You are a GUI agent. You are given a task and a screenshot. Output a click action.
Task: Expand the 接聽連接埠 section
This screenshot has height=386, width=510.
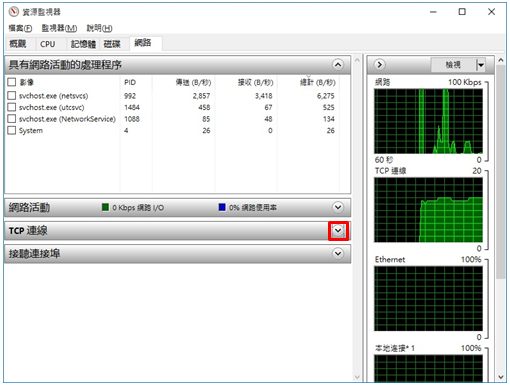pos(338,254)
